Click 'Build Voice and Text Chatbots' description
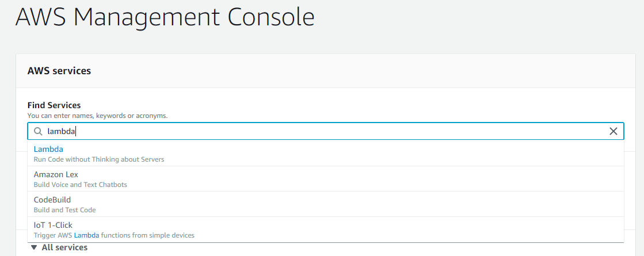The width and height of the screenshot is (644, 256). 81,185
